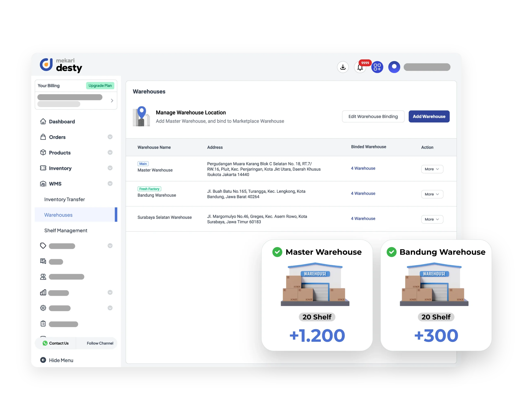
Task: Click the chat messages sidebar icon
Action: pyautogui.click(x=43, y=261)
